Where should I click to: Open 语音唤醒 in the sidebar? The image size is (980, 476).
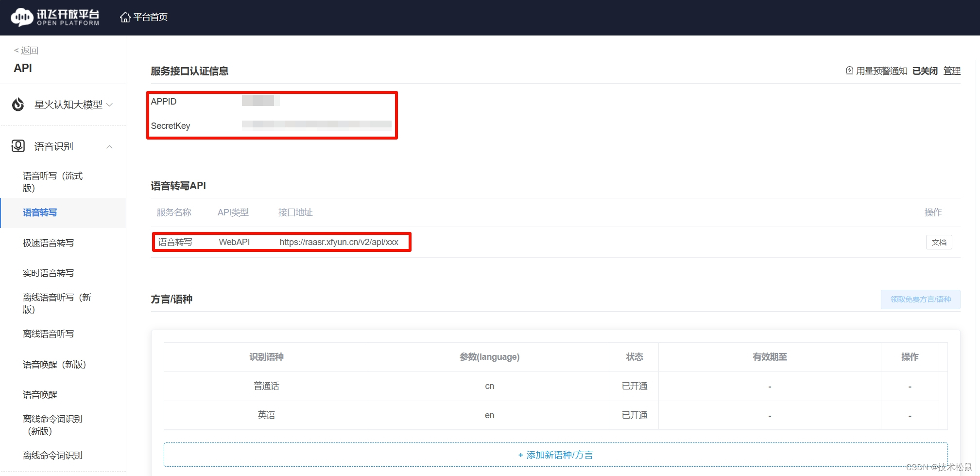tap(40, 394)
